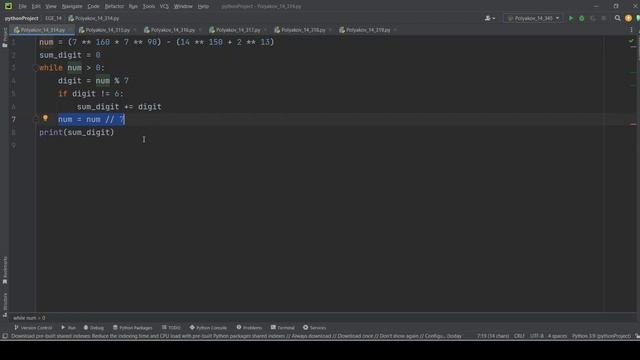Click pythonProject in the navigation breadcrumb
Screen dimensions: 640x360
click(22, 18)
